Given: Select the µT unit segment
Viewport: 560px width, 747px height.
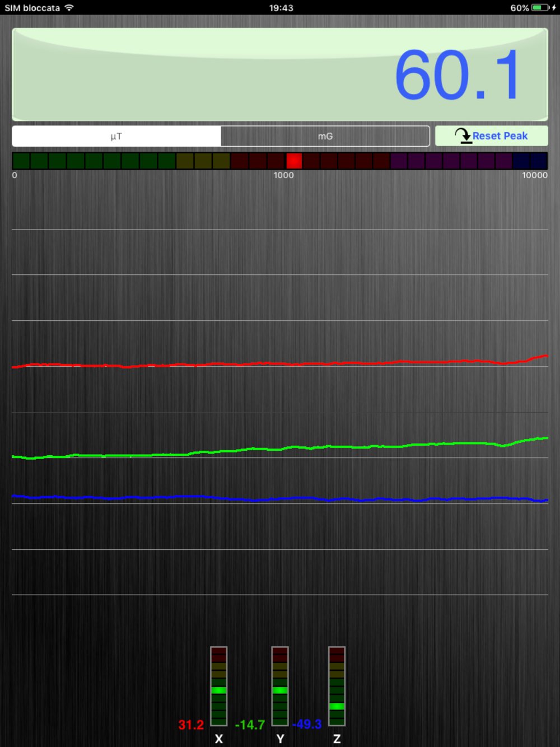Looking at the screenshot, I should coord(116,136).
